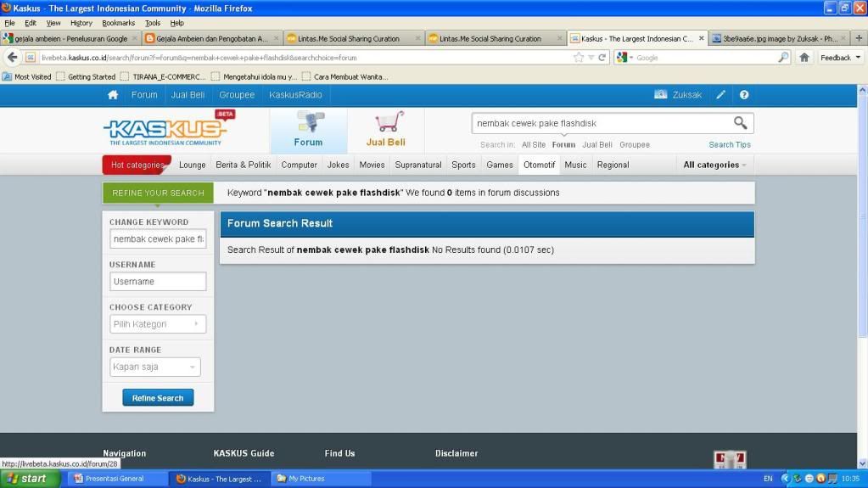Expand the All categories dropdown

(x=714, y=165)
